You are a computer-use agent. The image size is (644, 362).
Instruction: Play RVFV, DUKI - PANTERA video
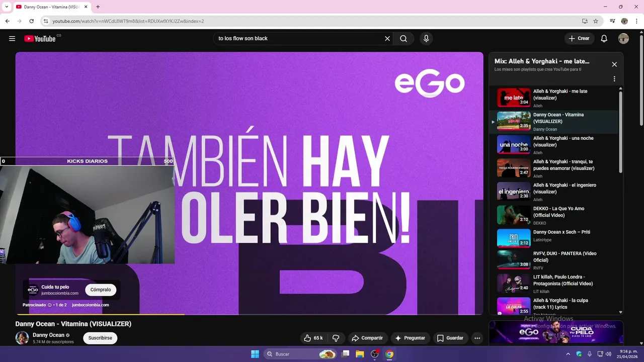click(553, 260)
